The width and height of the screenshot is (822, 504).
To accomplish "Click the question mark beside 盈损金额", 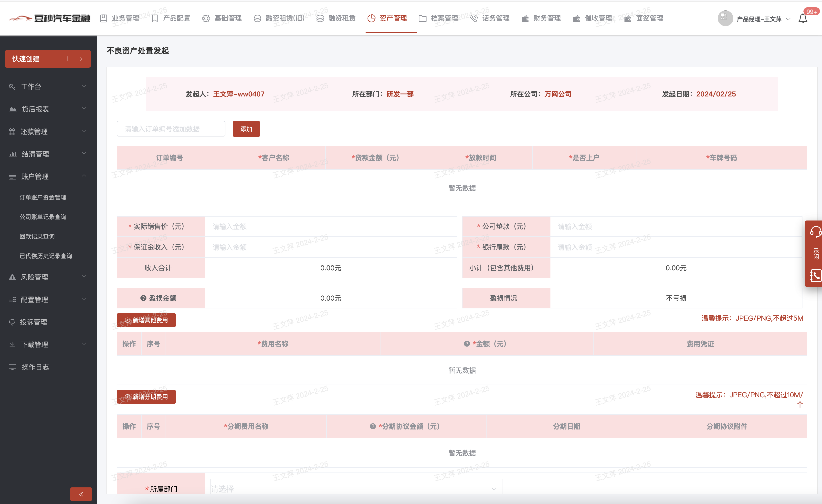I will (143, 298).
